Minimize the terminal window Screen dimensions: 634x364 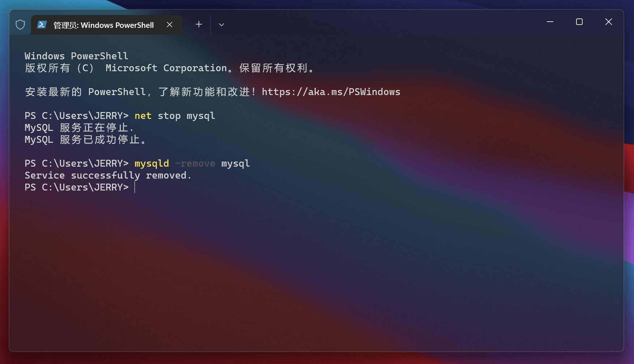(550, 22)
